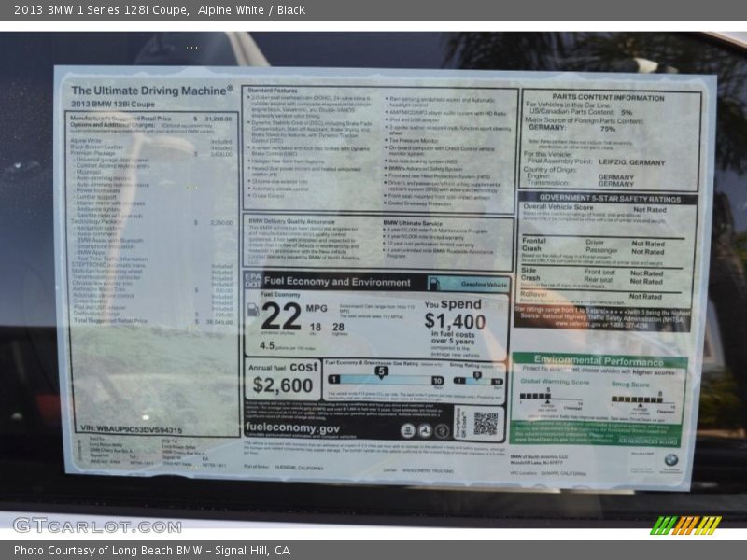This screenshot has height=560, width=747.
Task: Click 'Manufacturer's Suggested Retail Price' line
Action: point(151,119)
